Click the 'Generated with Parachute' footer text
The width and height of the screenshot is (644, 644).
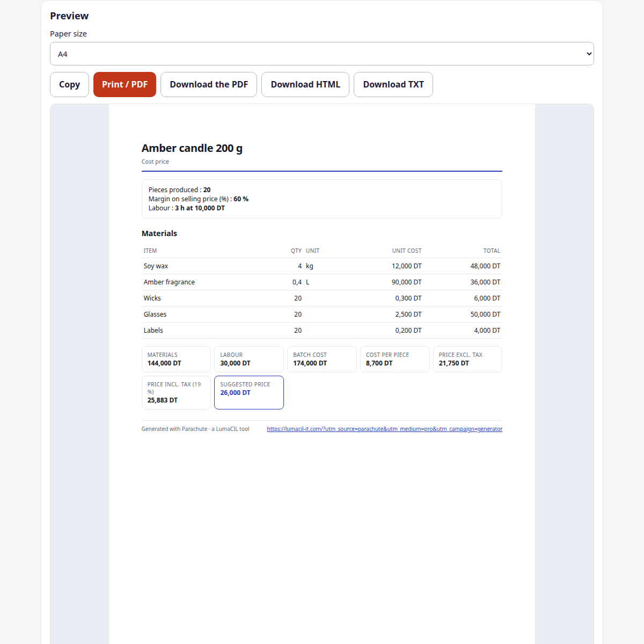click(195, 429)
